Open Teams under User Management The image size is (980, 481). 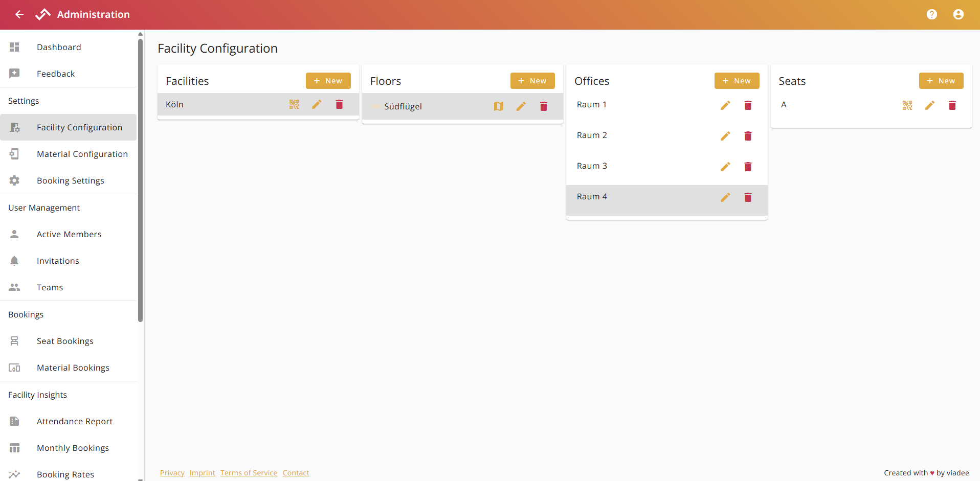(x=50, y=287)
